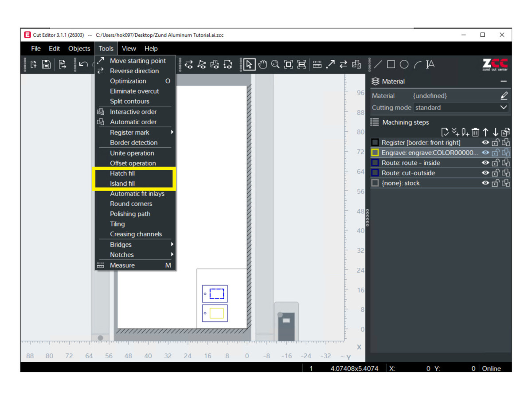Activate the magnifier zoom tool
Image resolution: width=532 pixels, height=411 pixels.
click(275, 65)
